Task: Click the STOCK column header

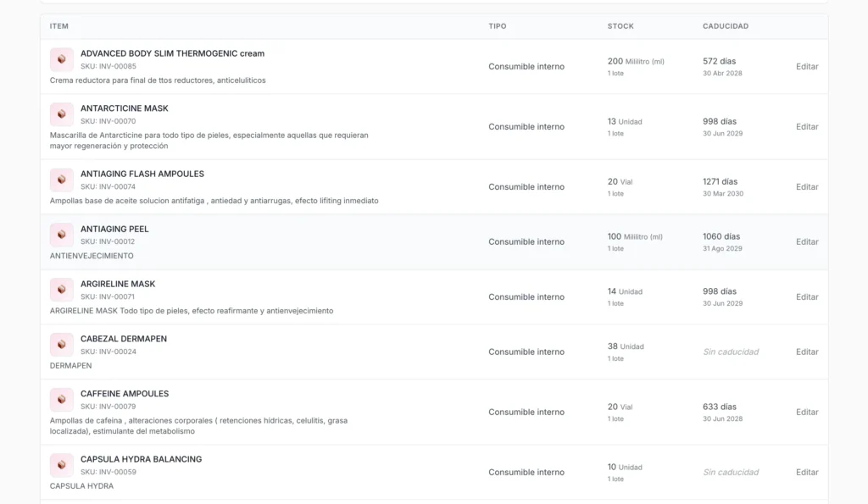Action: point(620,26)
